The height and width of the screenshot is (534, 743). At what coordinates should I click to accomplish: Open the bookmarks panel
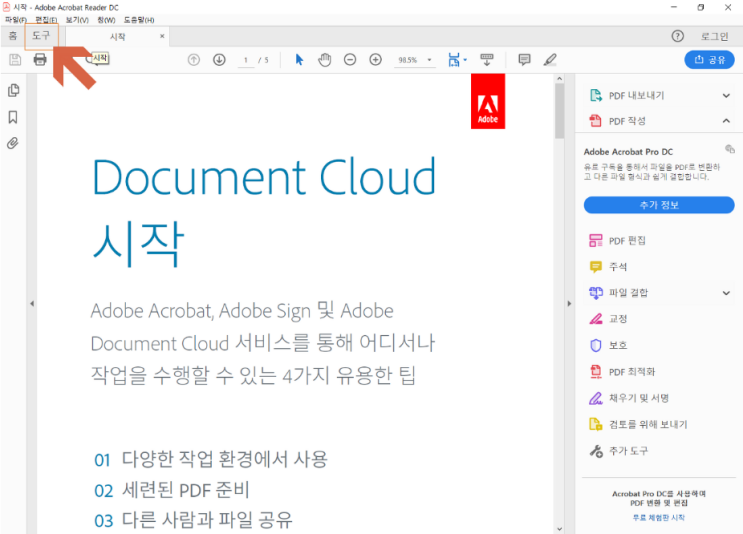click(13, 117)
